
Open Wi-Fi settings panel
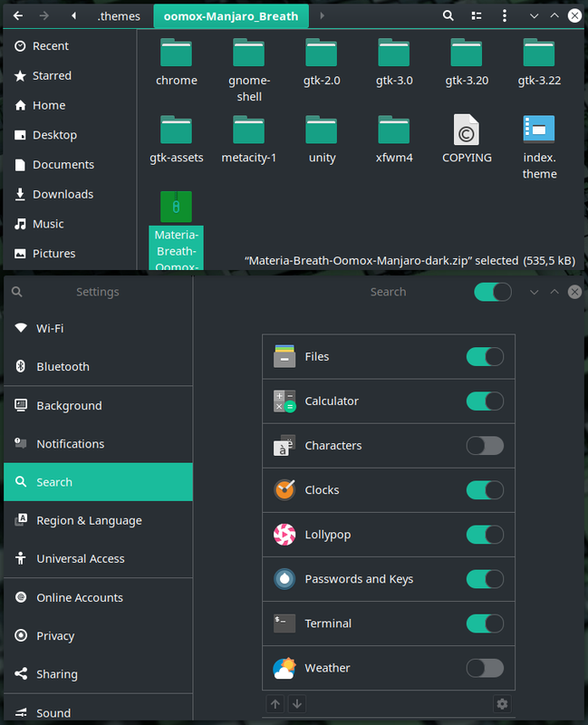(98, 328)
